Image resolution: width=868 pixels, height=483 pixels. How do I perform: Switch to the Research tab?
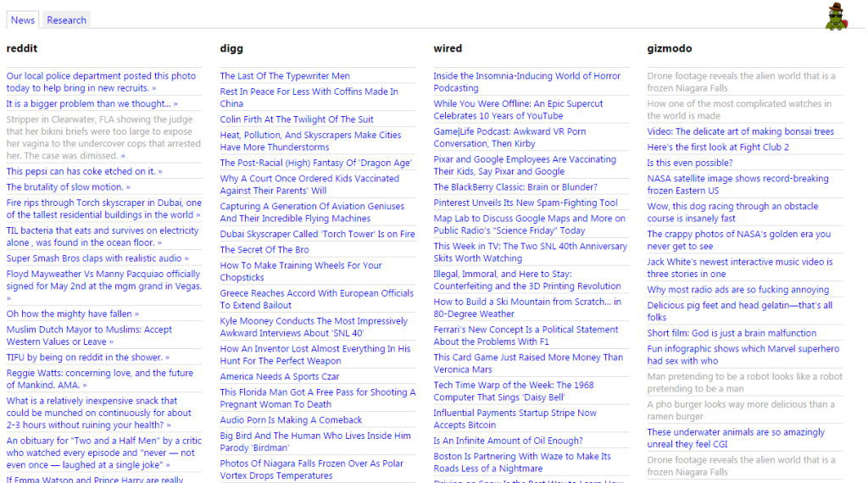pos(66,20)
